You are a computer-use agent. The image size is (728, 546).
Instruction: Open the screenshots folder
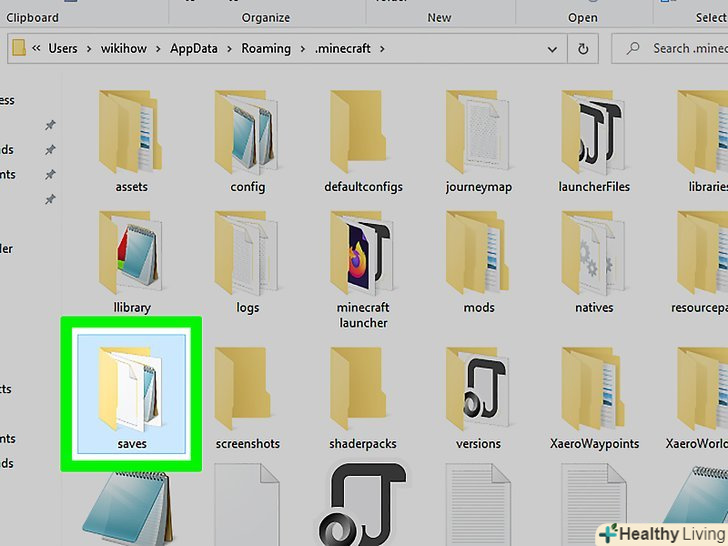pos(247,398)
